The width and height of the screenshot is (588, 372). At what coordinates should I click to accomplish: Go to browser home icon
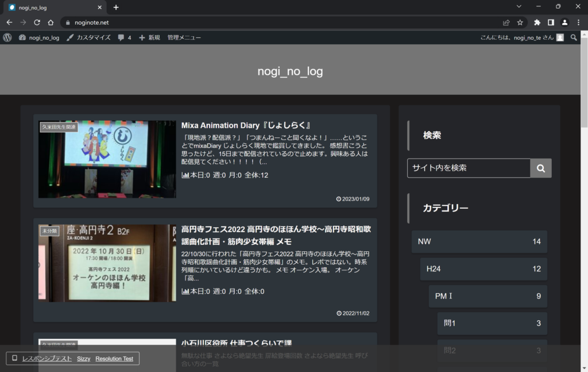[51, 22]
